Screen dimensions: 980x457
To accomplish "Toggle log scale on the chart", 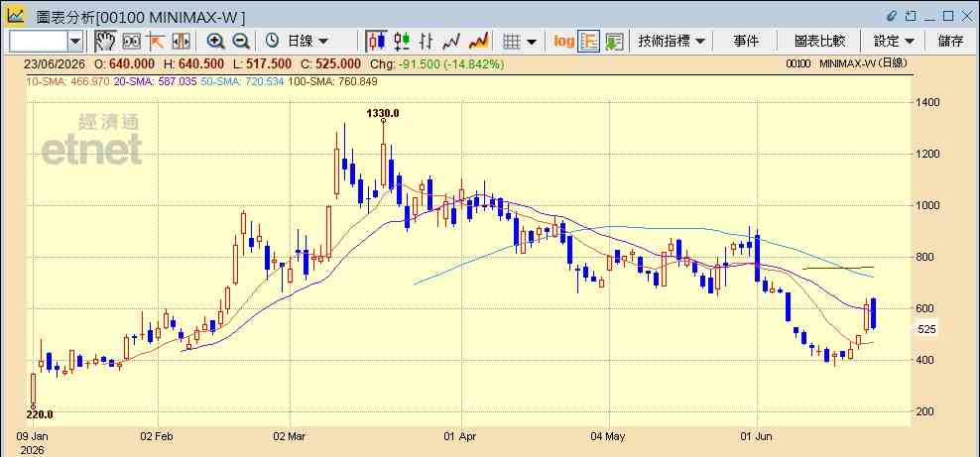I will click(x=563, y=42).
